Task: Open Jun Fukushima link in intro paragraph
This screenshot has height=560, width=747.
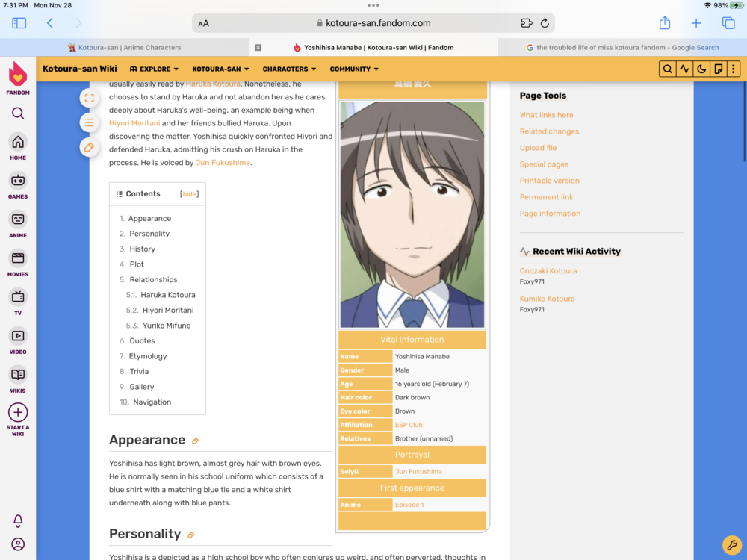Action: [x=223, y=162]
